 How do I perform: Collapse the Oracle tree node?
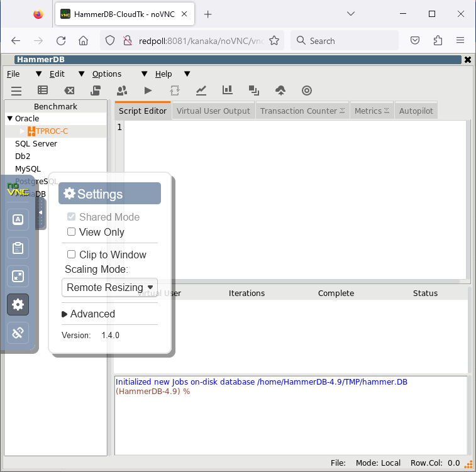[x=9, y=119]
